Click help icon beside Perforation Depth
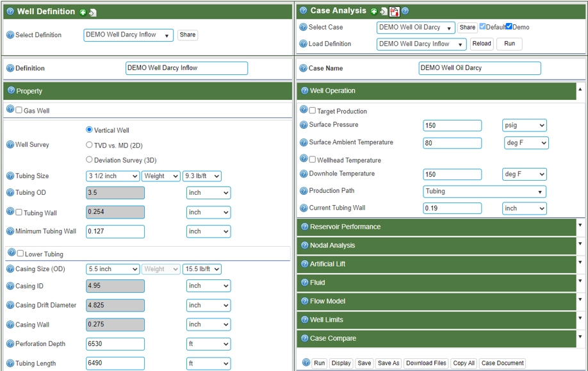Image resolution: width=588 pixels, height=371 pixels. pos(10,343)
